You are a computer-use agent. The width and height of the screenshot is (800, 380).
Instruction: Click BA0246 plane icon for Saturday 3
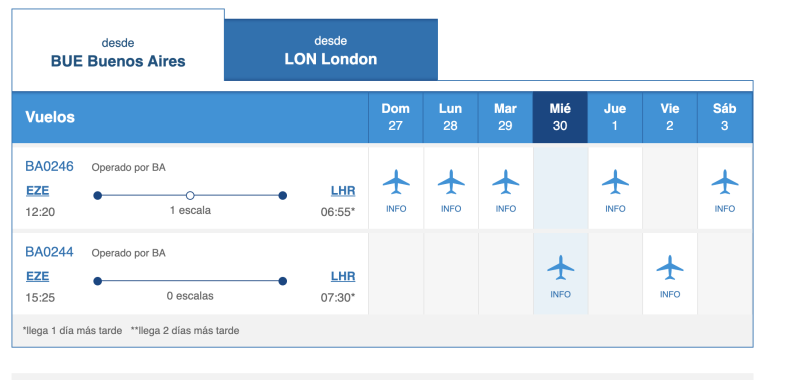click(724, 182)
